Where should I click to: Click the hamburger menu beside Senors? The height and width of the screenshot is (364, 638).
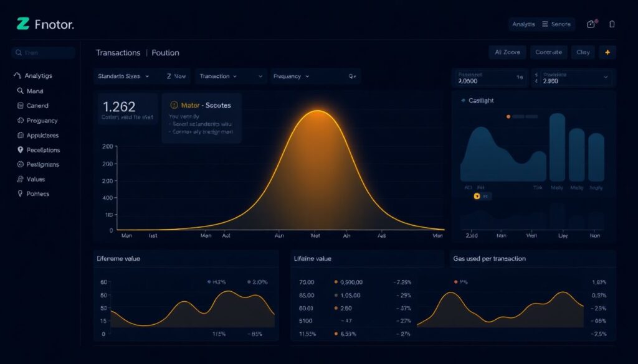(x=545, y=24)
